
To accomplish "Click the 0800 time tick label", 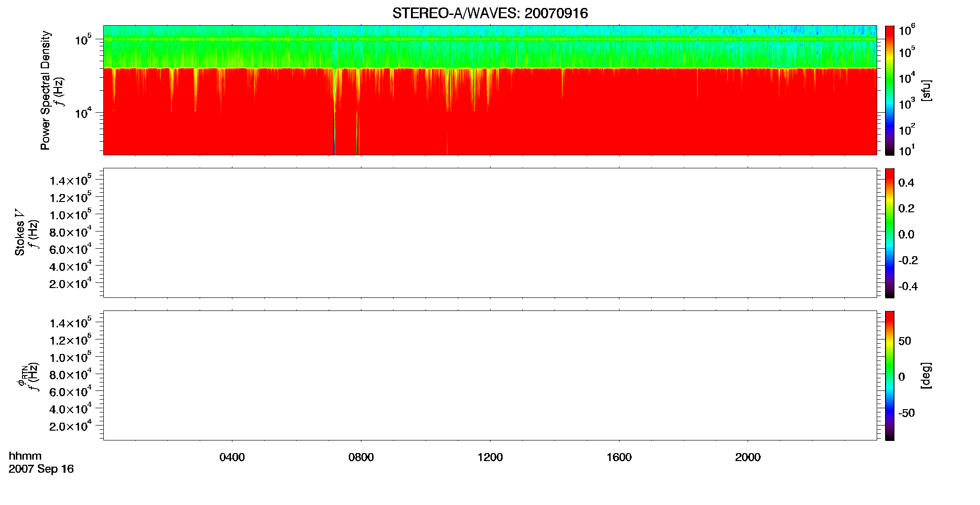I will [x=361, y=457].
